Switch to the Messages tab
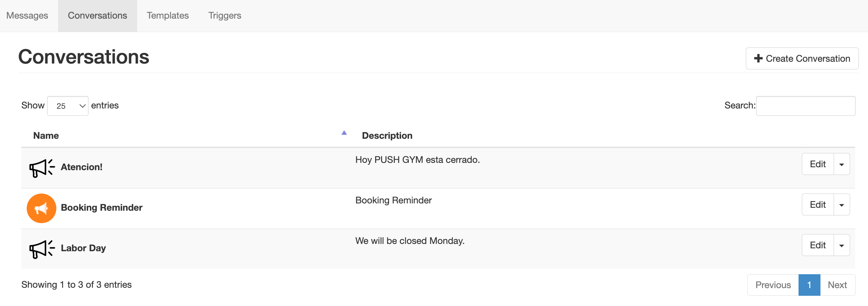 pyautogui.click(x=27, y=16)
